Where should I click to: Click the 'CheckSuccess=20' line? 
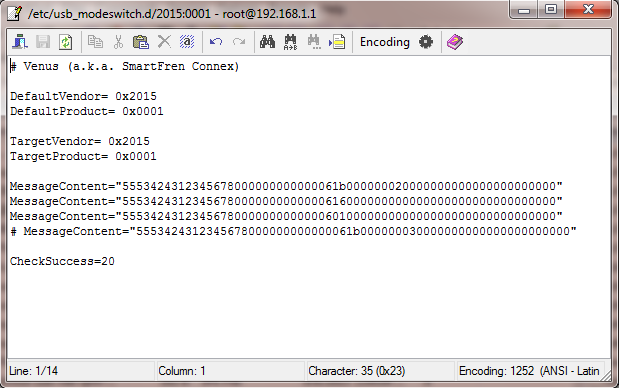[62, 261]
